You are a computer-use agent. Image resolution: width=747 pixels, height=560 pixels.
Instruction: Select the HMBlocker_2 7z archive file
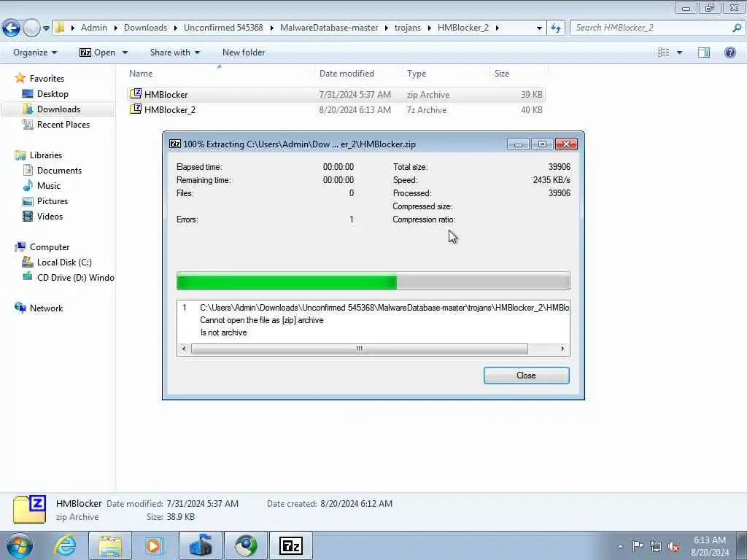click(x=336, y=109)
